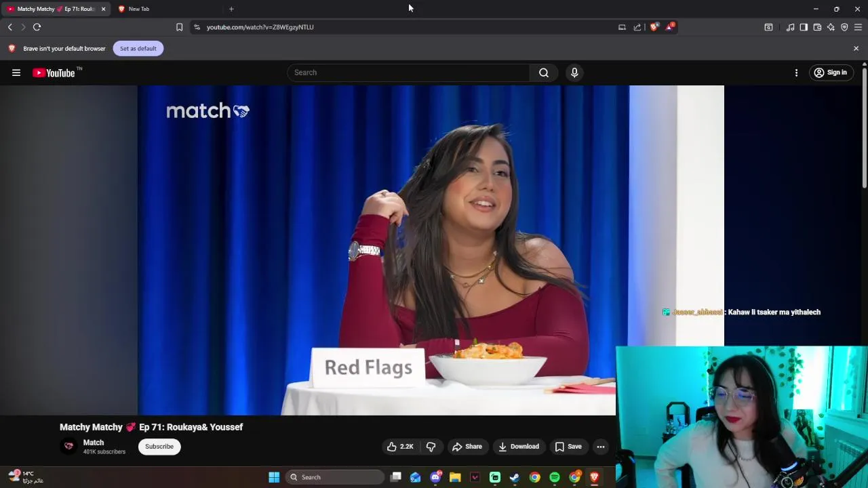Open a new browser tab
868x488 pixels.
pos(231,9)
